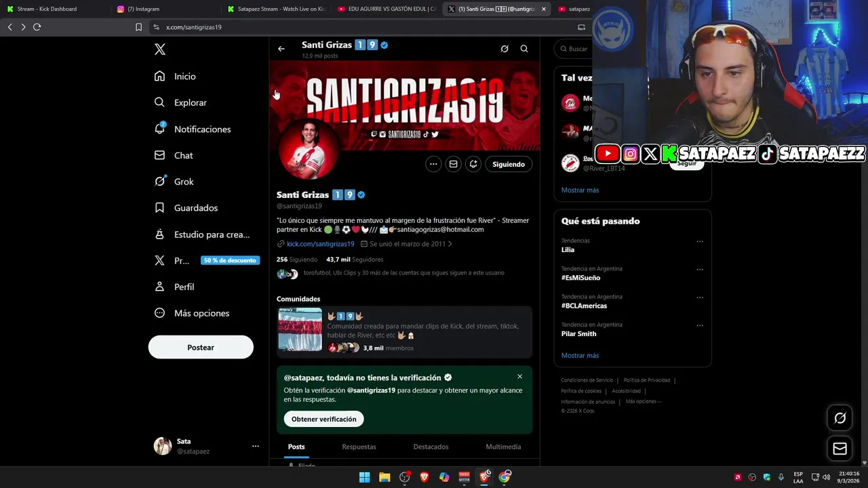
Task: Click the Postear button
Action: click(x=201, y=347)
